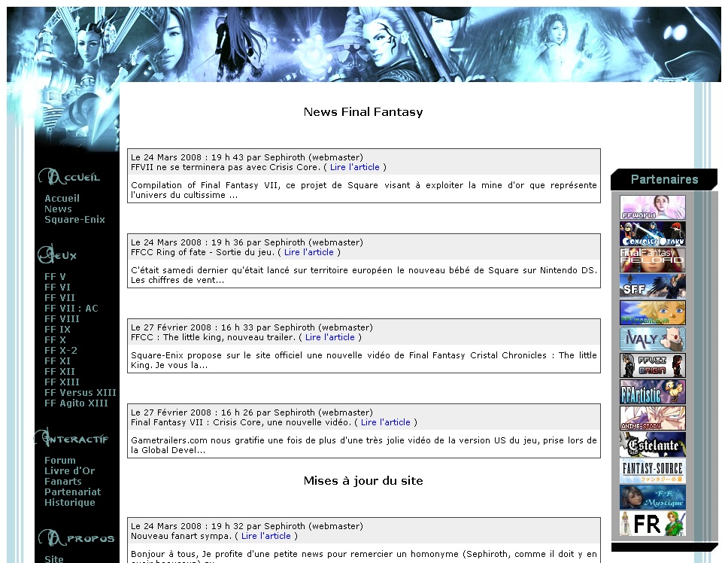
Task: Open the Anime-Story partner banner
Action: point(652,418)
